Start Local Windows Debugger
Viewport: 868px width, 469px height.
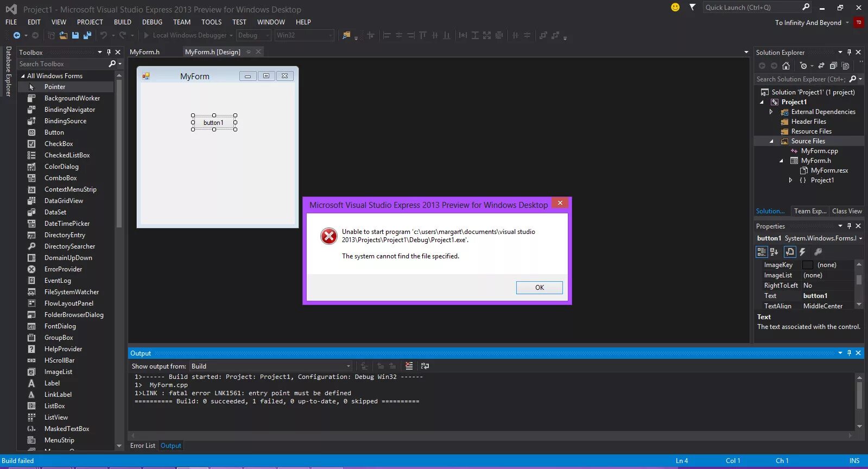pos(185,35)
